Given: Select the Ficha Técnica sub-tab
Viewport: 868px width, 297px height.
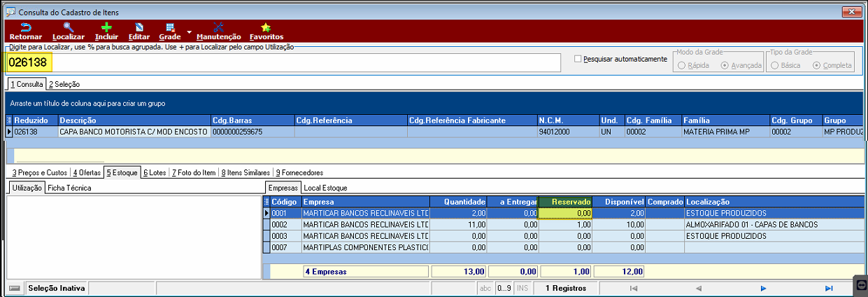Looking at the screenshot, I should (69, 188).
